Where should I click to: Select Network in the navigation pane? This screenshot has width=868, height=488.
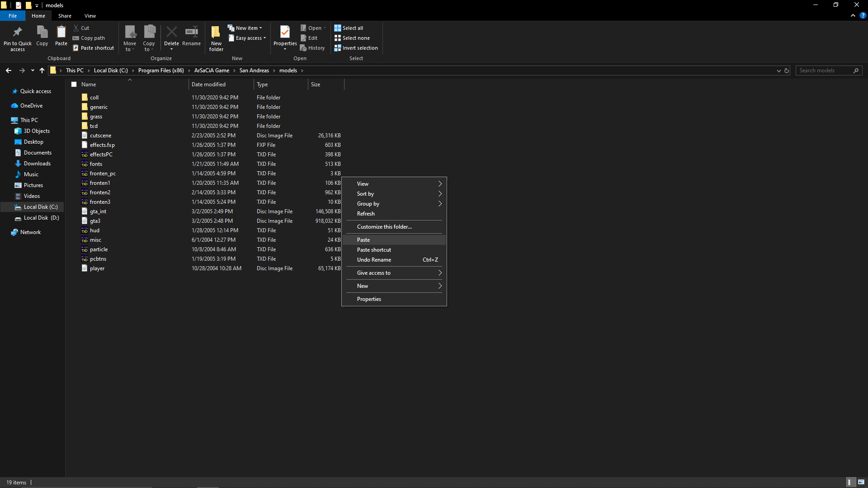pyautogui.click(x=26, y=232)
